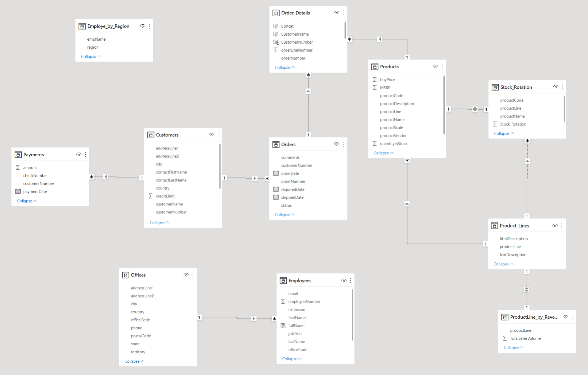Image resolution: width=588 pixels, height=375 pixels.
Task: Collapse the Offices table
Action: pyautogui.click(x=134, y=361)
